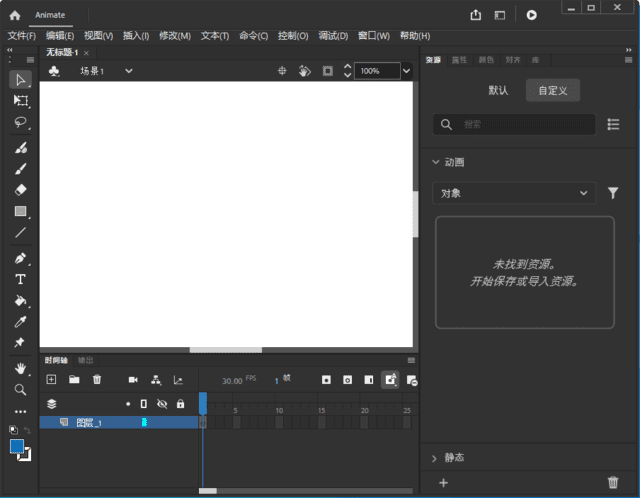
Task: Delete layer using timeline trash icon
Action: [x=97, y=380]
